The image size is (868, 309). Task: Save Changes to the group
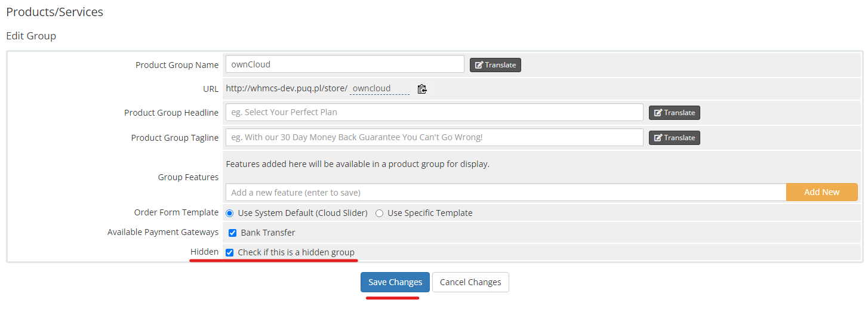395,282
